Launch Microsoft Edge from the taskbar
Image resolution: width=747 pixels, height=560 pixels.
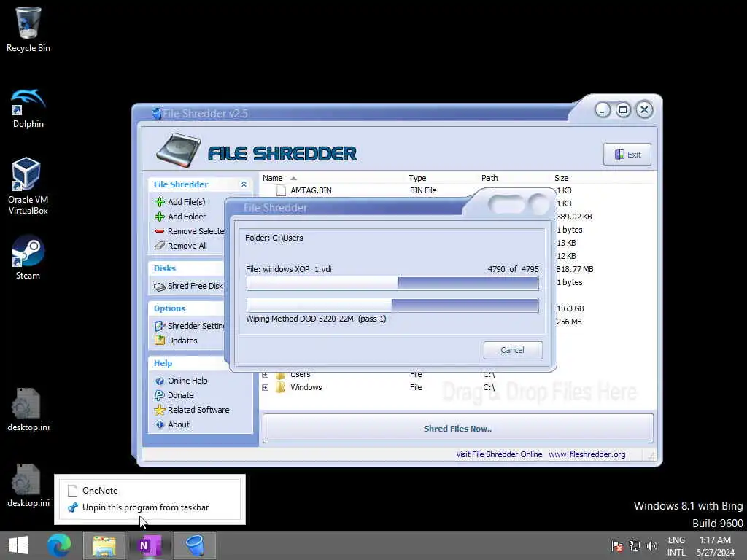59,545
